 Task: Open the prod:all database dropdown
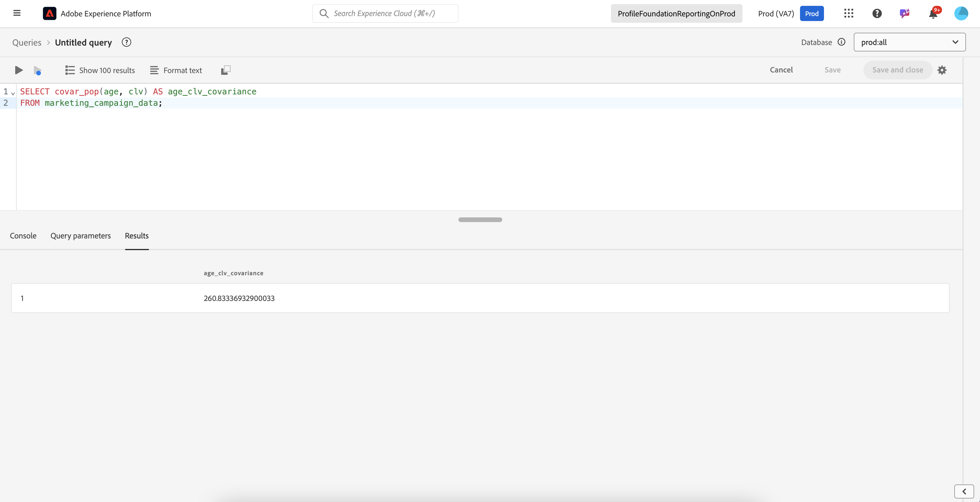pyautogui.click(x=909, y=42)
